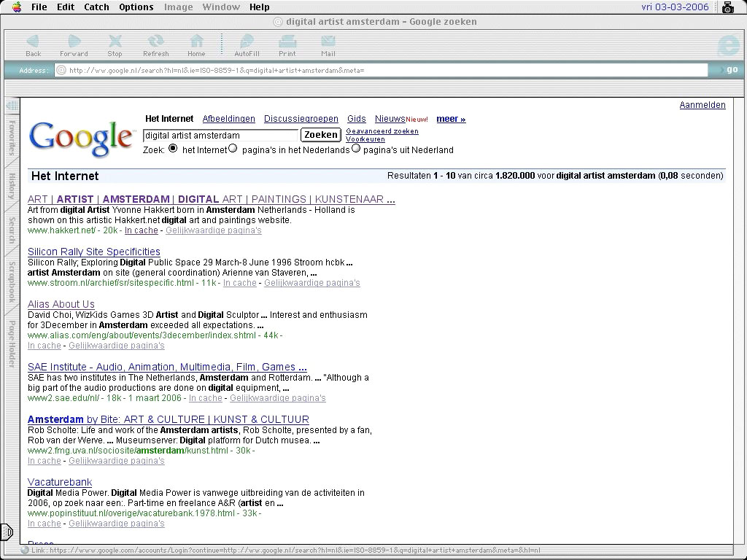Screen dimensions: 747x560
Task: Open Afbeeldingen image search link
Action: pyautogui.click(x=228, y=119)
